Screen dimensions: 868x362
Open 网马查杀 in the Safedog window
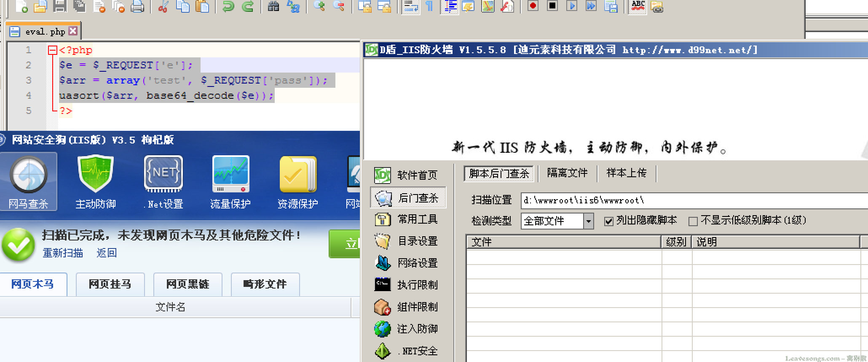(28, 182)
